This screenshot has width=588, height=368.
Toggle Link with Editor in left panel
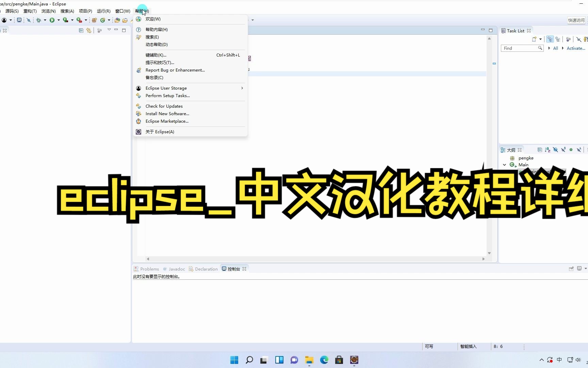point(89,30)
